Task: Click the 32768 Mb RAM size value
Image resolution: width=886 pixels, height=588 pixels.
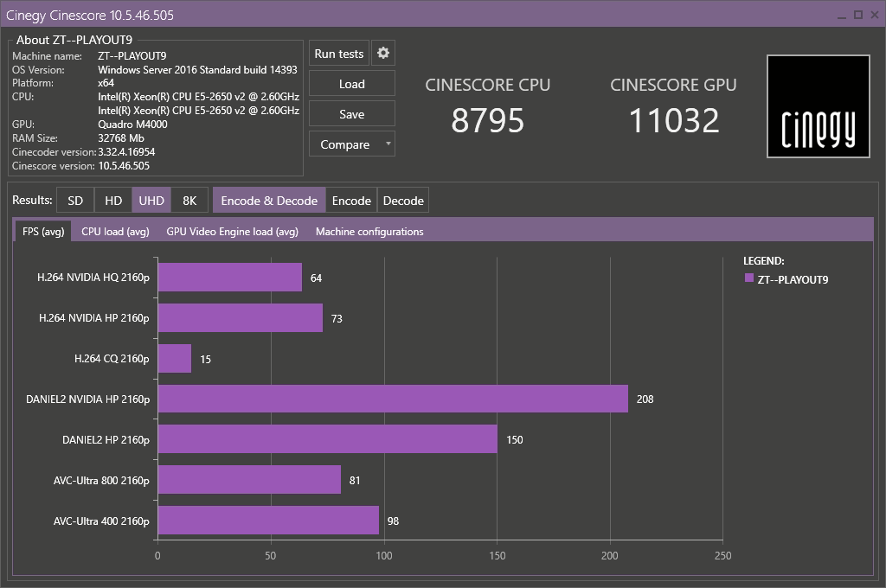Action: [x=121, y=138]
